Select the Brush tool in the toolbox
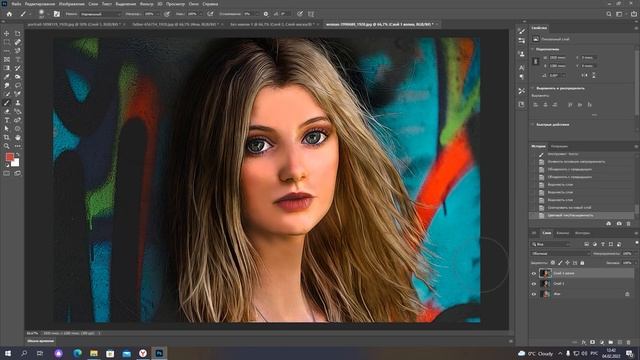The height and width of the screenshot is (360, 640). (7, 102)
